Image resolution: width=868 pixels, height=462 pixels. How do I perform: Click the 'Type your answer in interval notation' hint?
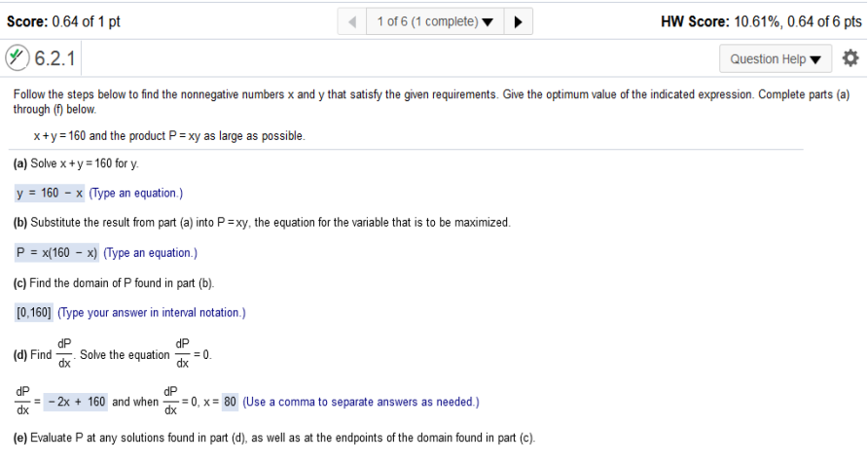coord(152,312)
